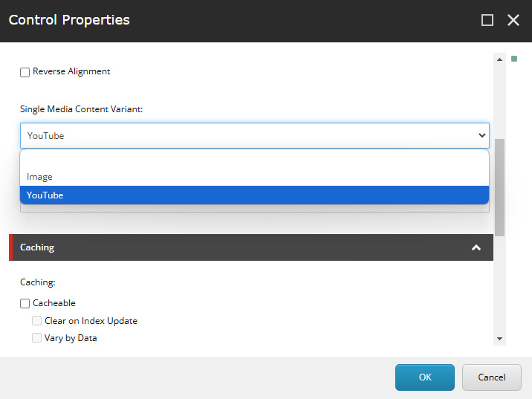This screenshot has width=532, height=399.
Task: Click the scrollbar down arrow
Action: 499,339
